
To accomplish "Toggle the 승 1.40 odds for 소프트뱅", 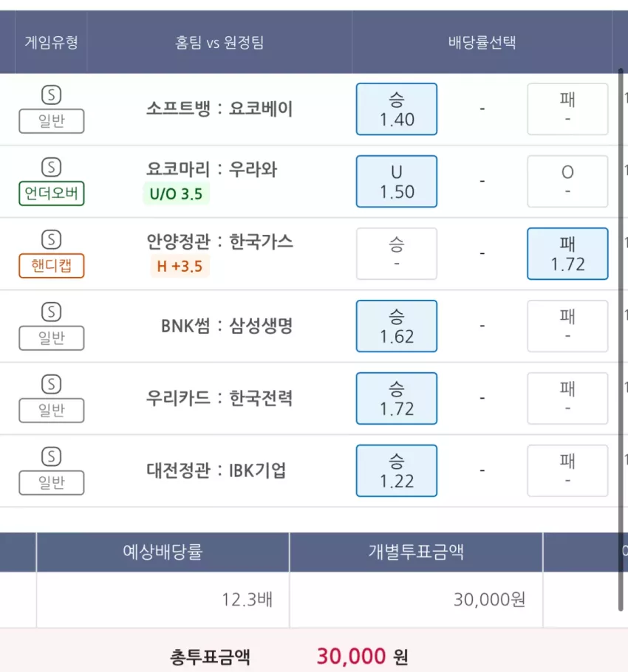I will [397, 109].
